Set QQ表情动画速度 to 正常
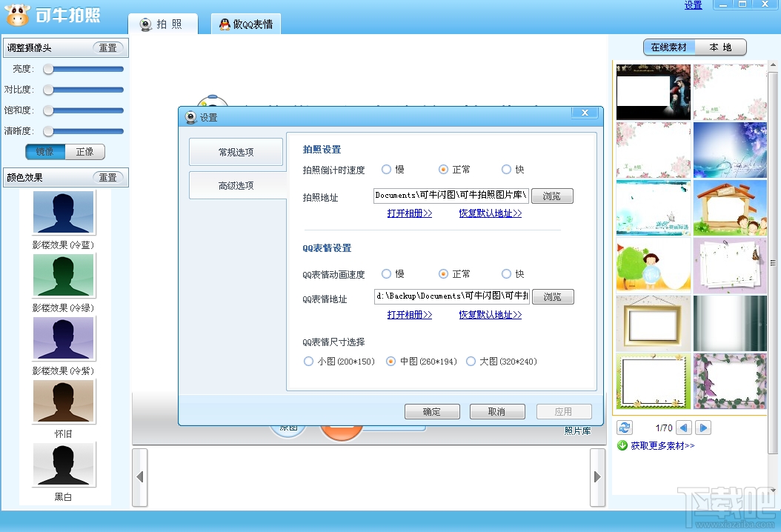Image resolution: width=781 pixels, height=532 pixels. [443, 274]
